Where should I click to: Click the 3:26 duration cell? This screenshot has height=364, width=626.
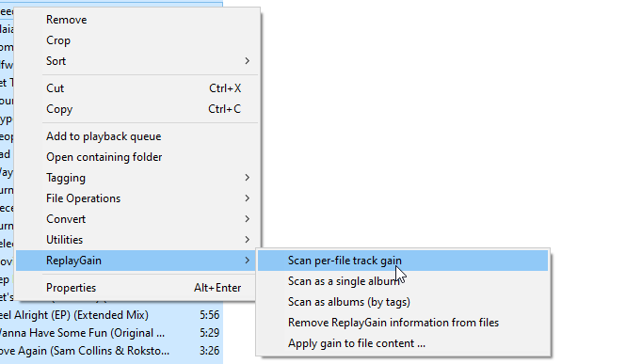(210, 351)
